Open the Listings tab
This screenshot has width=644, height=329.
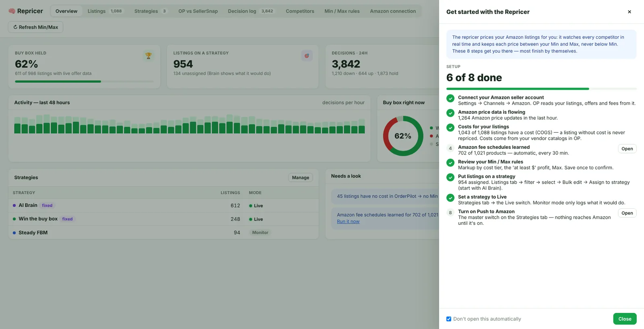(105, 11)
